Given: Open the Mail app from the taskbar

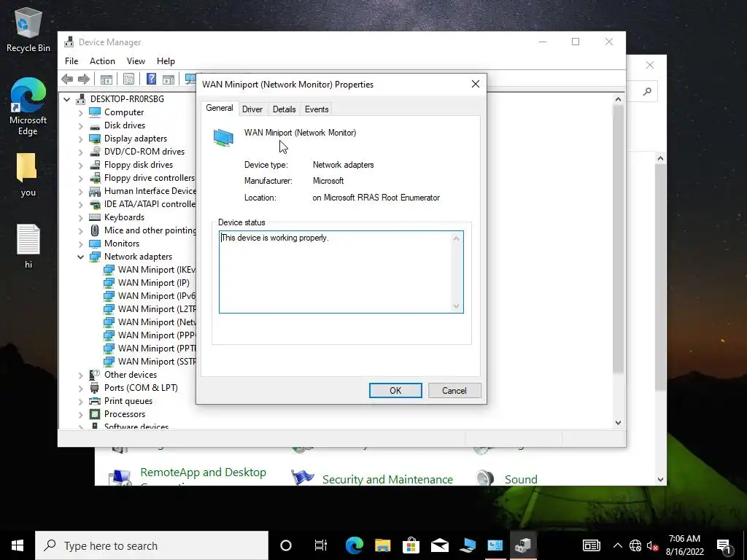Looking at the screenshot, I should point(439,545).
